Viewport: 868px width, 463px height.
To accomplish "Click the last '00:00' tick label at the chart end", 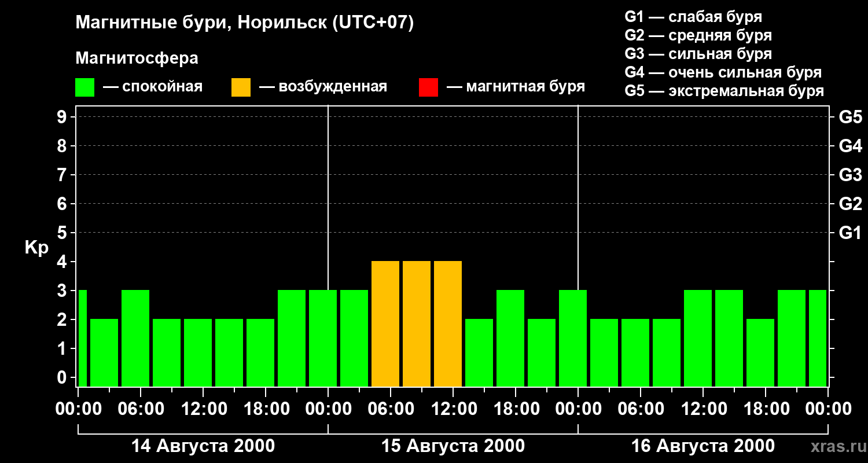I will (828, 409).
